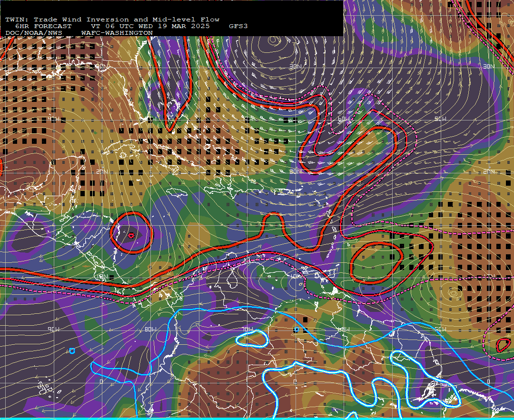The image size is (514, 420).
Task: Click the '80W' longitude label
Action: click(x=150, y=329)
